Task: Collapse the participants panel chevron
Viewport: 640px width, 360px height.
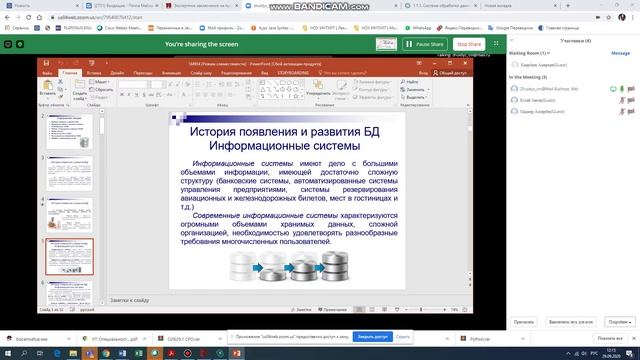Action: click(x=512, y=40)
